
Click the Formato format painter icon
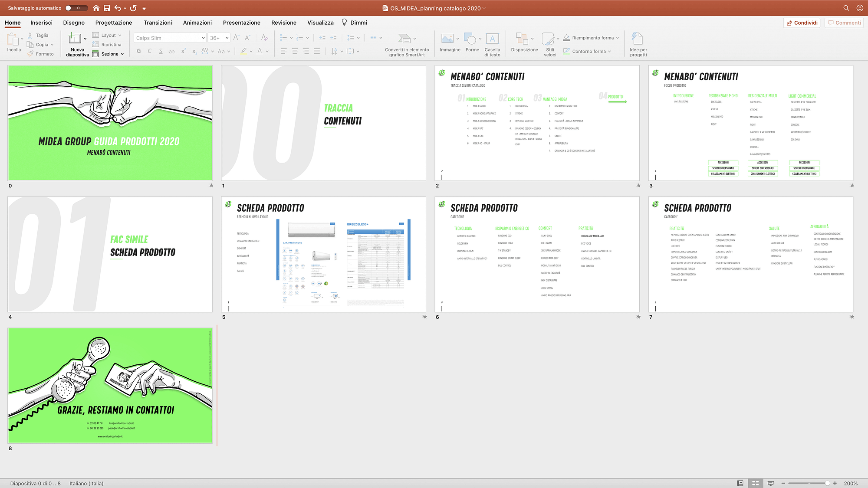click(x=30, y=54)
